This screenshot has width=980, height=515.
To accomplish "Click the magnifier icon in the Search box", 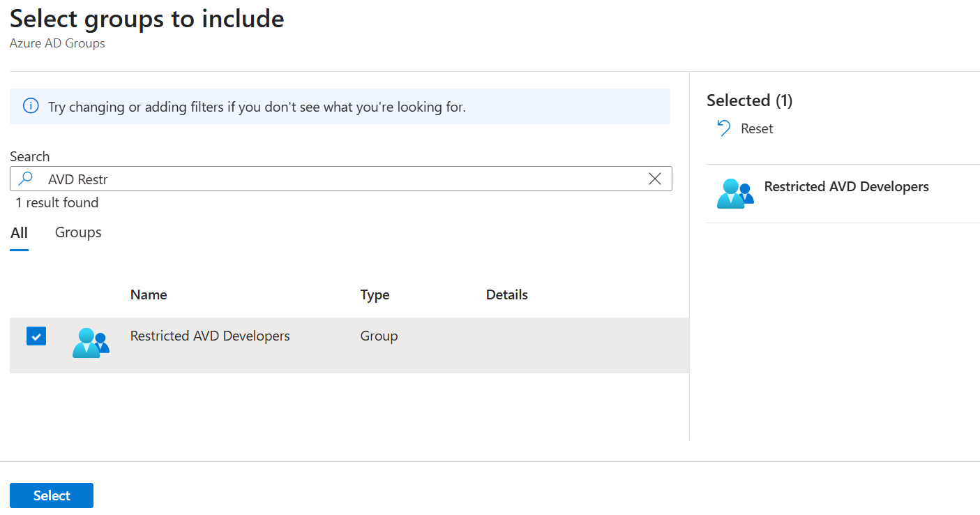I will tap(26, 179).
